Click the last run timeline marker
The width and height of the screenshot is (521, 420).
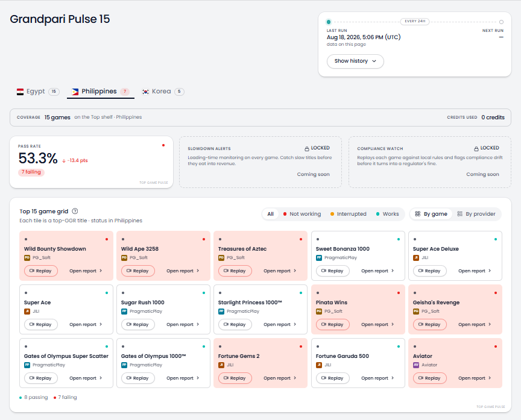329,22
